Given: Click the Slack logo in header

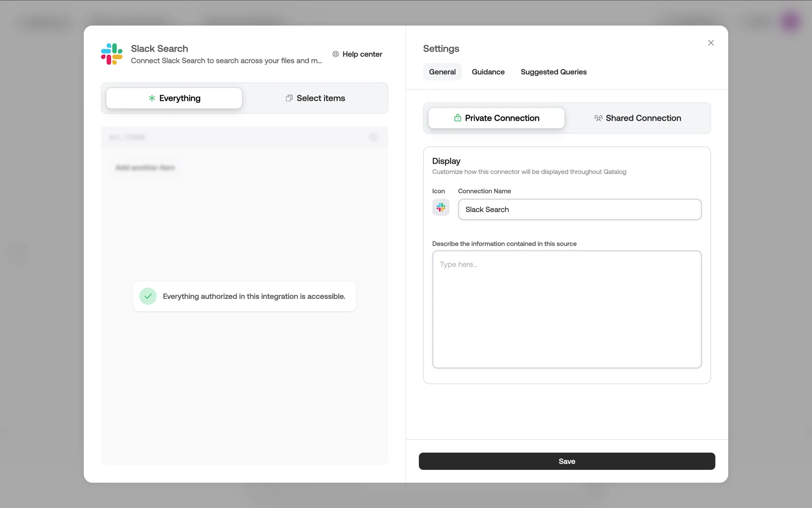Looking at the screenshot, I should [x=112, y=54].
